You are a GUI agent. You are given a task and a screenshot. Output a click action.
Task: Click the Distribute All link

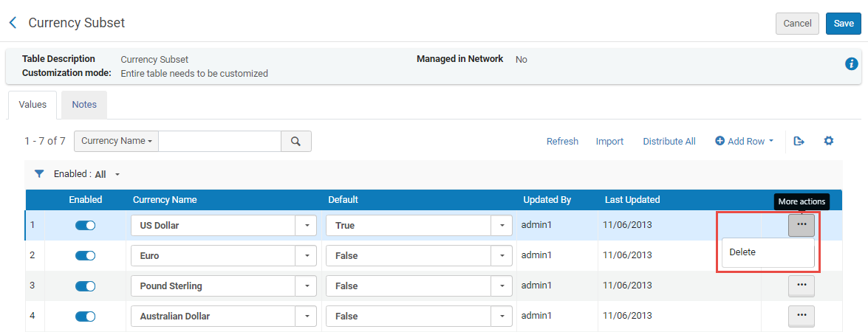coord(669,142)
